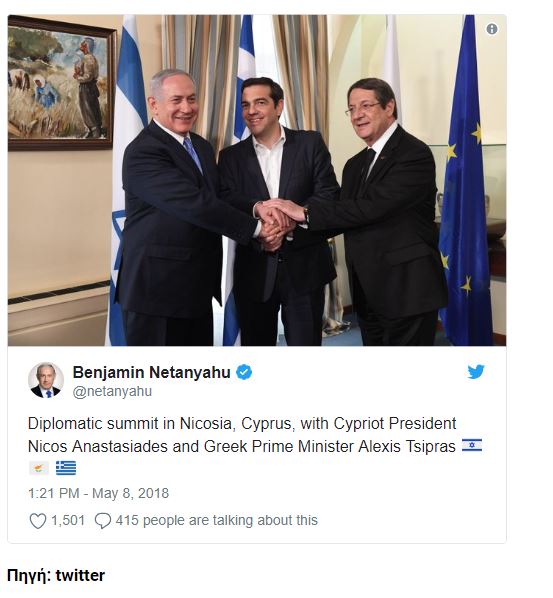Image resolution: width=553 pixels, height=598 pixels.
Task: Click the Israel flag emoji
Action: (472, 445)
